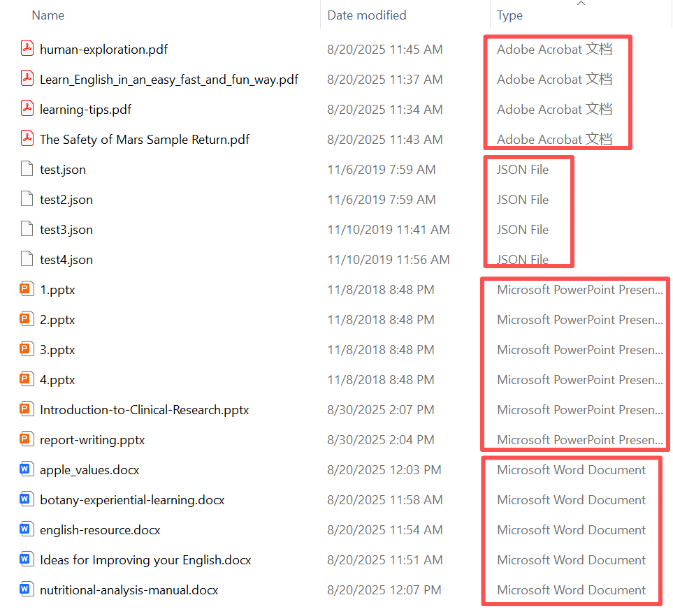The height and width of the screenshot is (616, 673).
Task: Click the date 8/20/2025 11:51 AM
Action: pos(384,560)
